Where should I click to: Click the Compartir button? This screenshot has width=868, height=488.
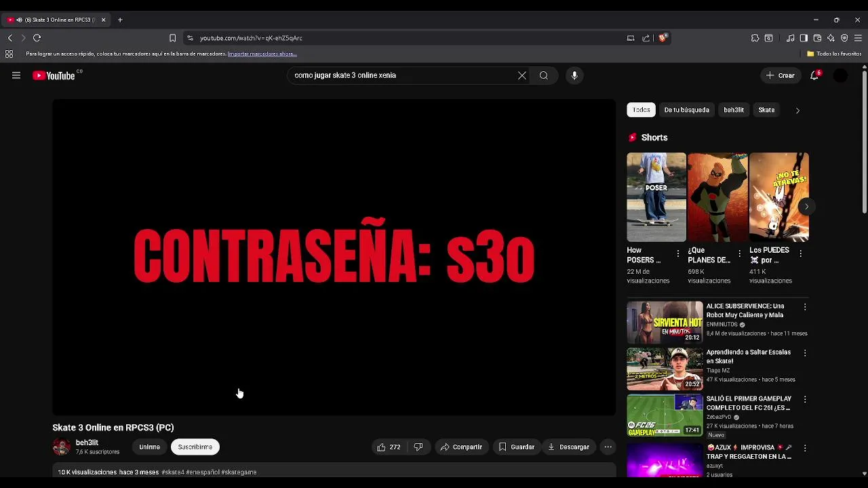point(461,447)
